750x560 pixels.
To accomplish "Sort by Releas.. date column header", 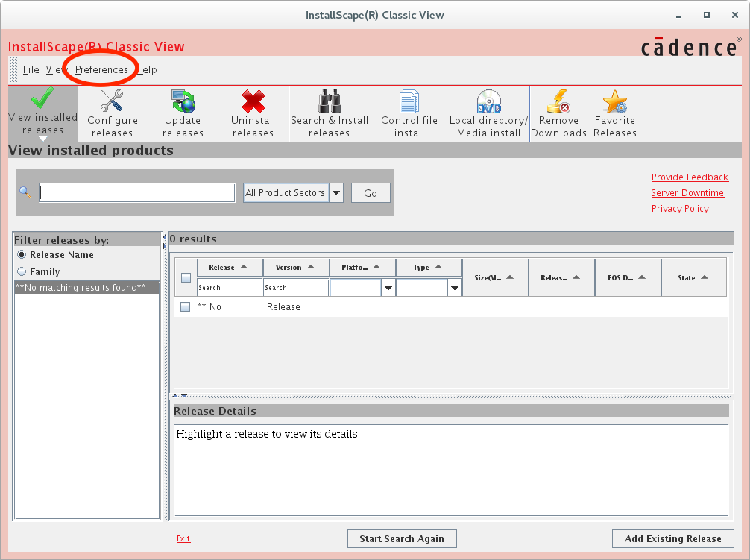I will pos(561,277).
